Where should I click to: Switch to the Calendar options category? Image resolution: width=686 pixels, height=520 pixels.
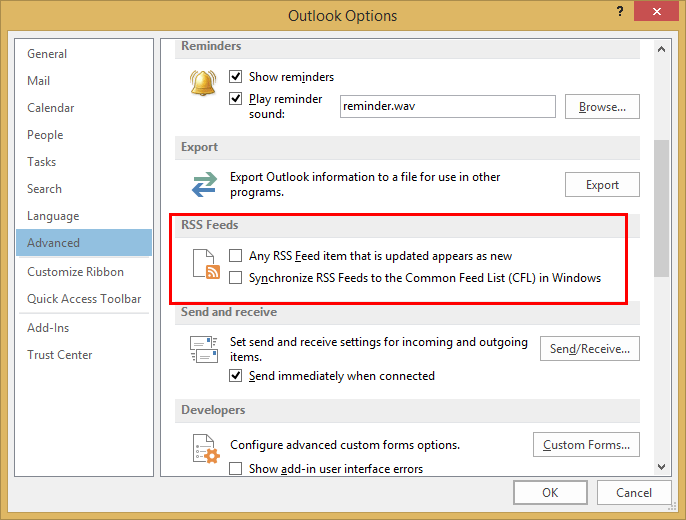(51, 108)
